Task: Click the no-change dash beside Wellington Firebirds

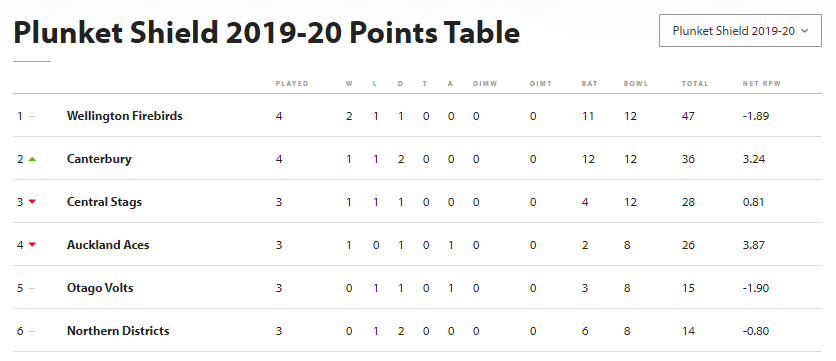Action: [32, 116]
